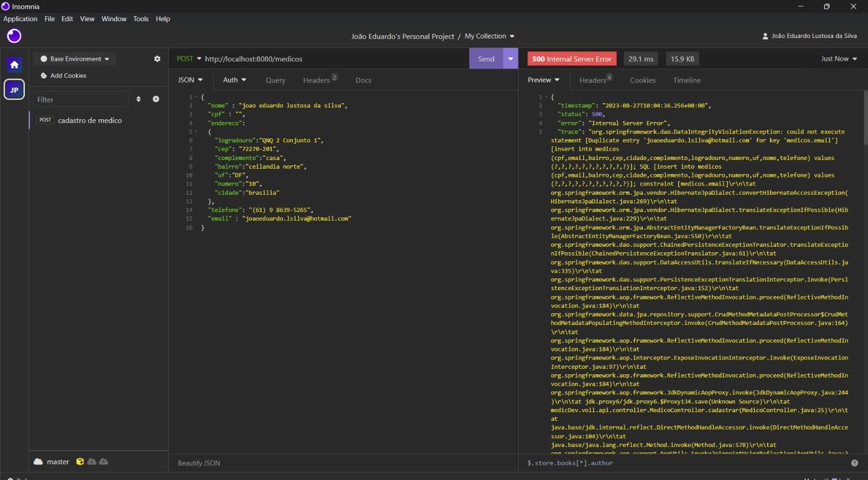The height and width of the screenshot is (480, 868).
Task: Click the "telefone" line in request body
Action: click(260, 210)
